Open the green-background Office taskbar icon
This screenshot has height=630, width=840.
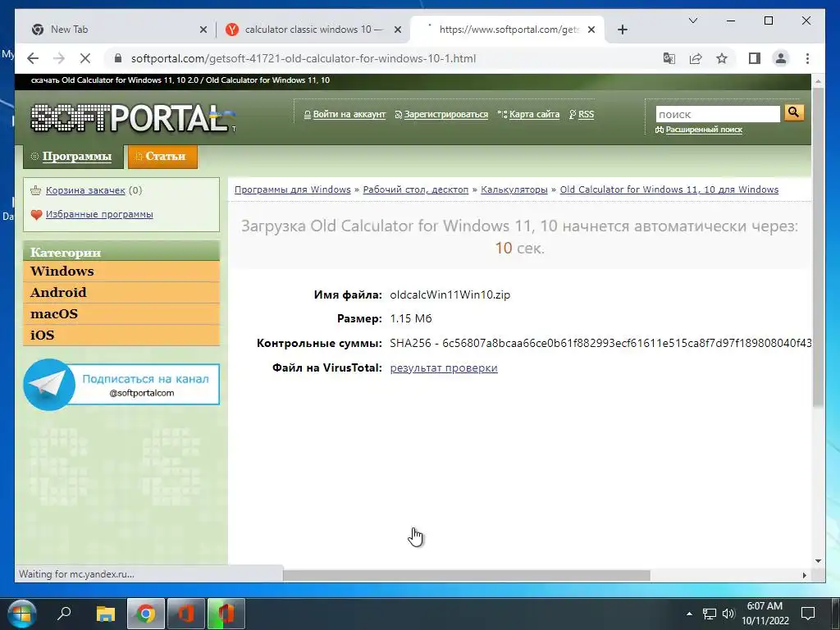pyautogui.click(x=226, y=614)
